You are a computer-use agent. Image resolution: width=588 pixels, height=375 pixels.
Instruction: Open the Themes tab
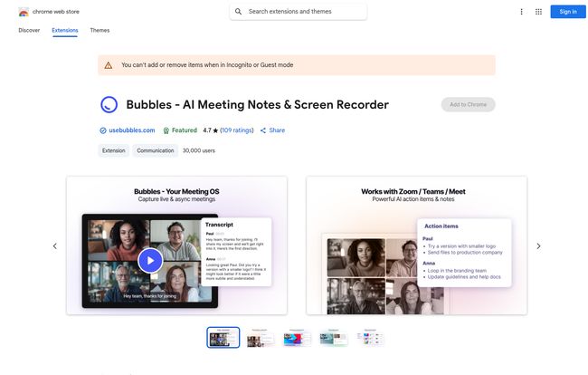(x=100, y=31)
